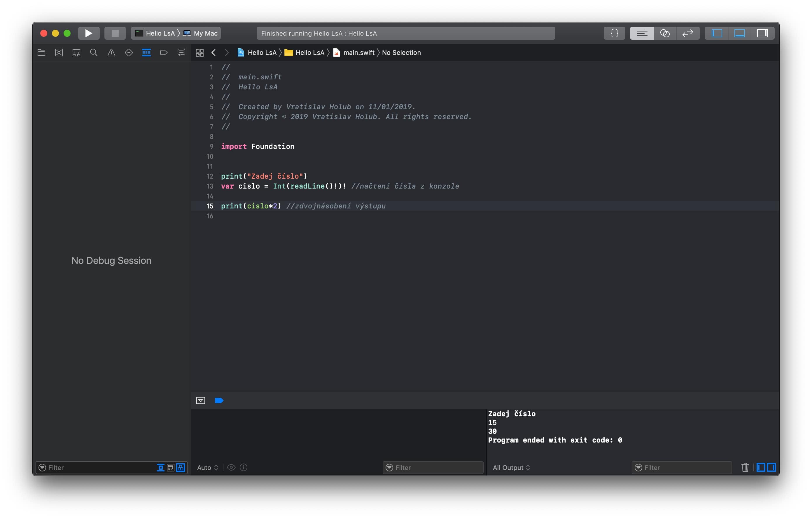
Task: Show the Issue navigator warning icon
Action: click(111, 53)
